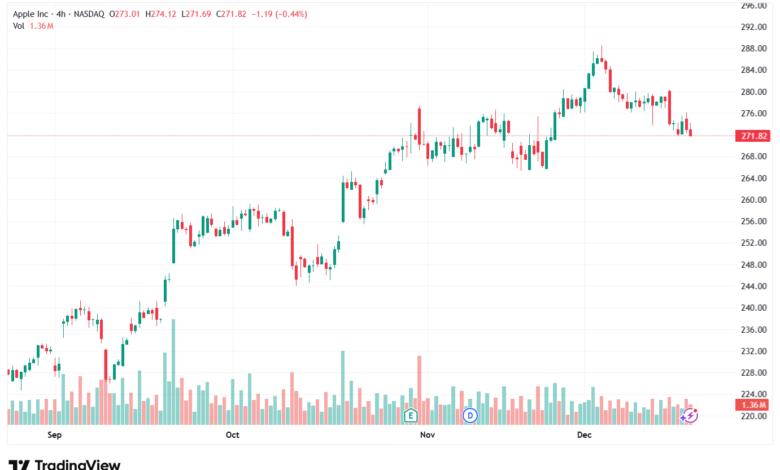Click the Oct label on time axis
This screenshot has width=780, height=470.
[232, 435]
